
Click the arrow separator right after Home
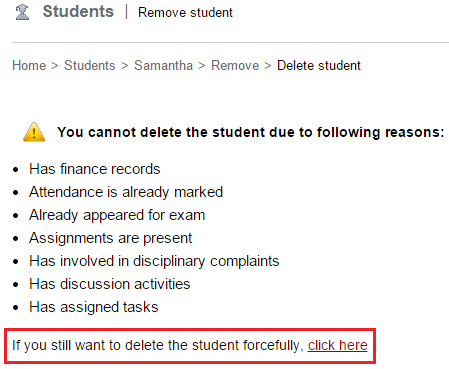click(x=55, y=66)
